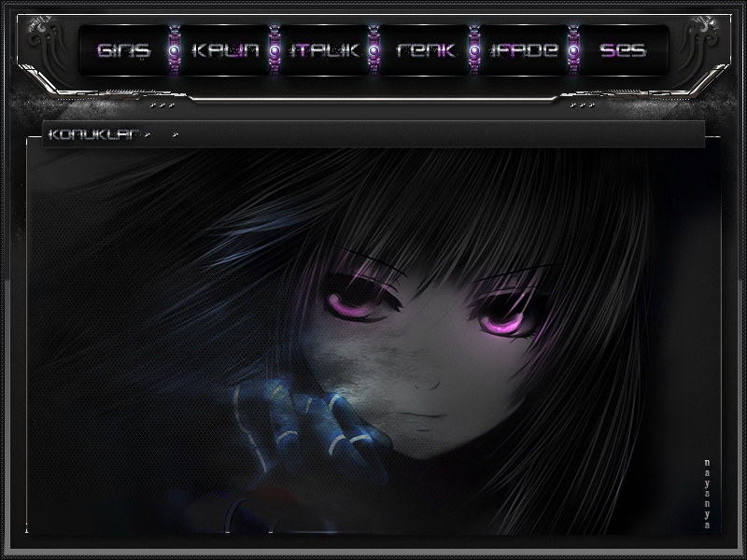747x560 pixels.
Task: Click the purple orb between GİRİŞ and KALIN
Action: click(x=174, y=49)
